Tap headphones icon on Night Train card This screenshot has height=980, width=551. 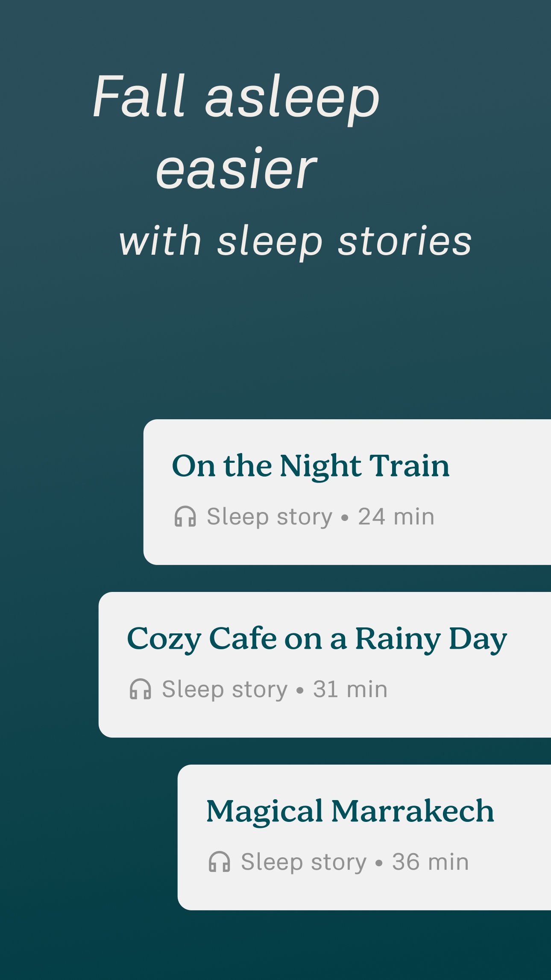tap(185, 516)
